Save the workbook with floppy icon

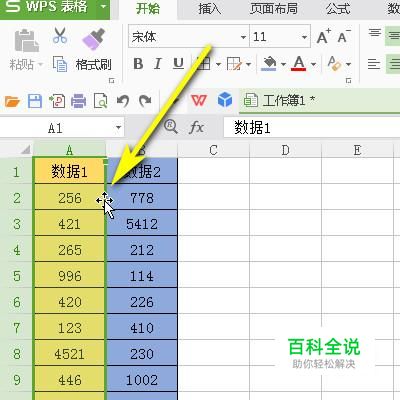[x=35, y=101]
